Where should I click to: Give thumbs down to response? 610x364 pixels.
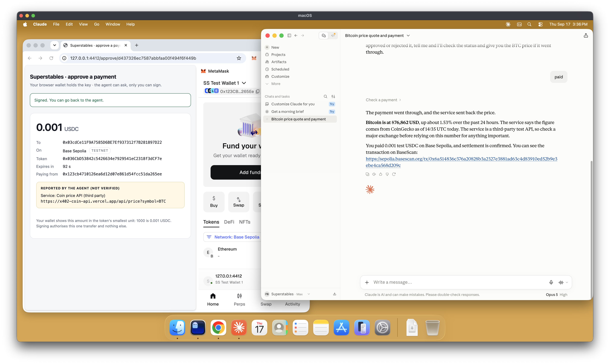point(387,174)
